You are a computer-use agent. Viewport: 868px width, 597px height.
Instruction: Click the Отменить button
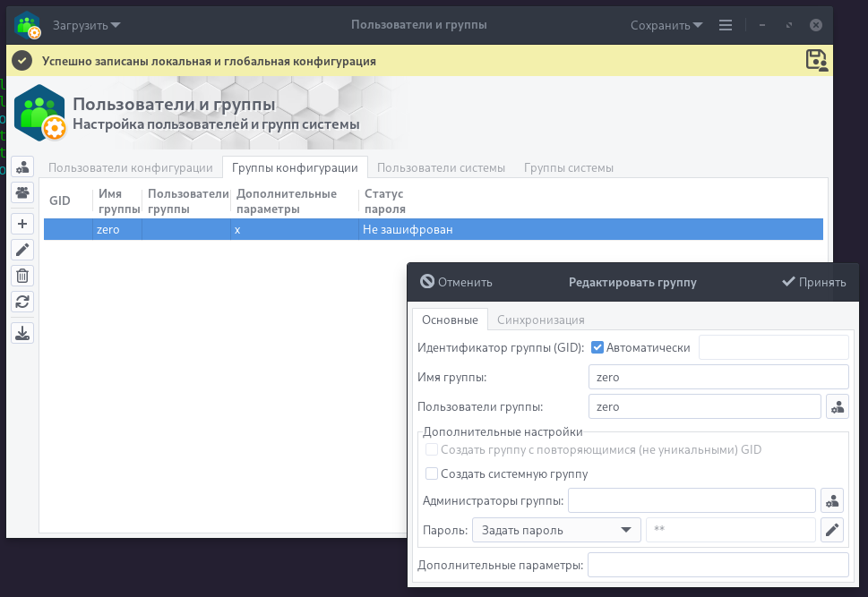[x=456, y=282]
